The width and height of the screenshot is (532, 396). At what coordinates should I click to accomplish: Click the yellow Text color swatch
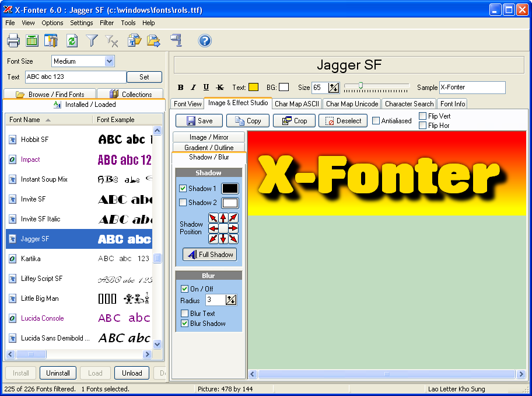(x=253, y=88)
